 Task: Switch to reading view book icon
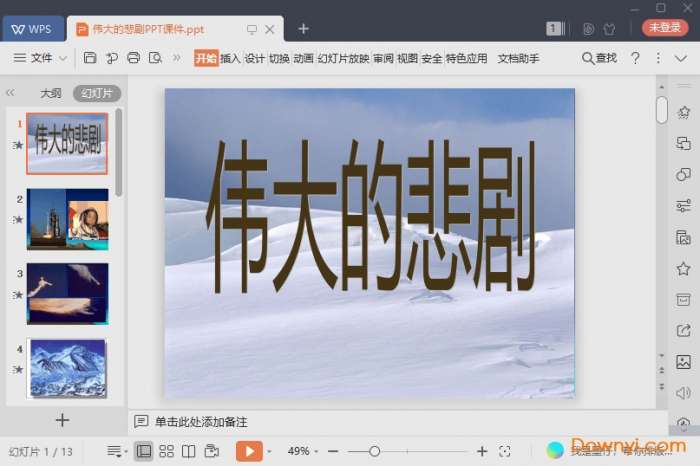tap(188, 451)
